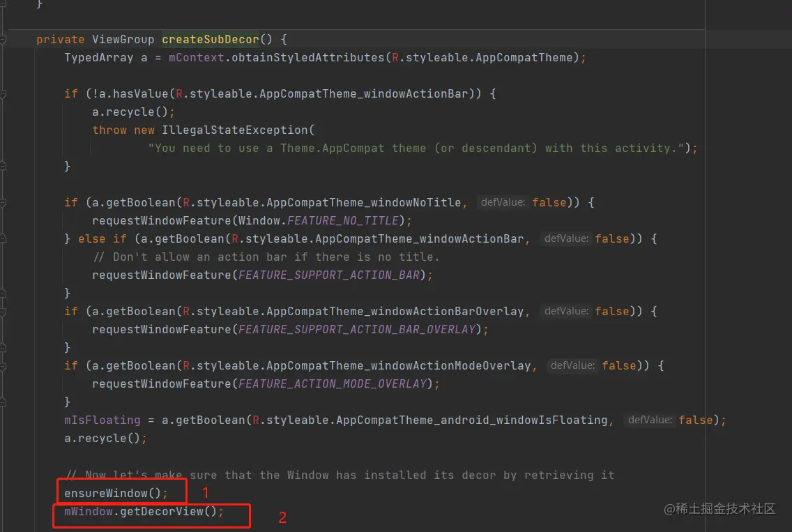Collapse the windowNoTitle if-block fold marker
792x532 pixels.
(3, 203)
